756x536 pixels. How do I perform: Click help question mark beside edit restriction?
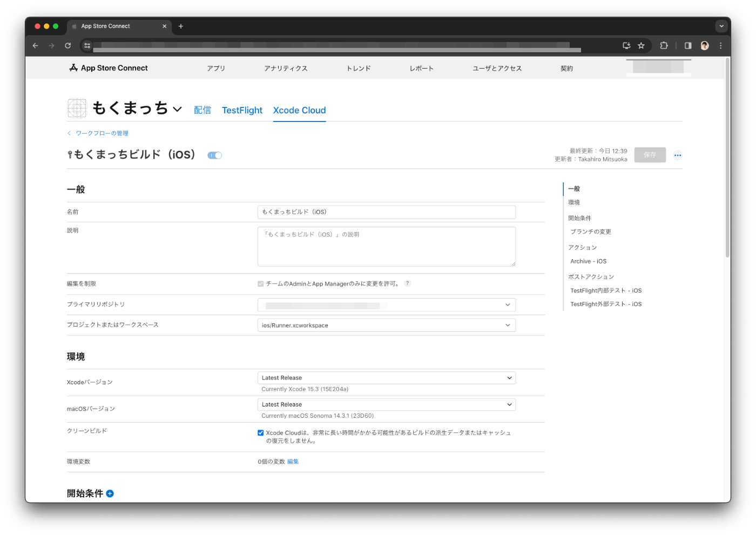408,283
